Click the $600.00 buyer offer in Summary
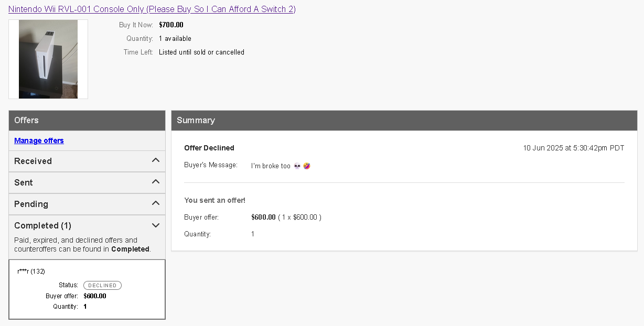 click(263, 217)
